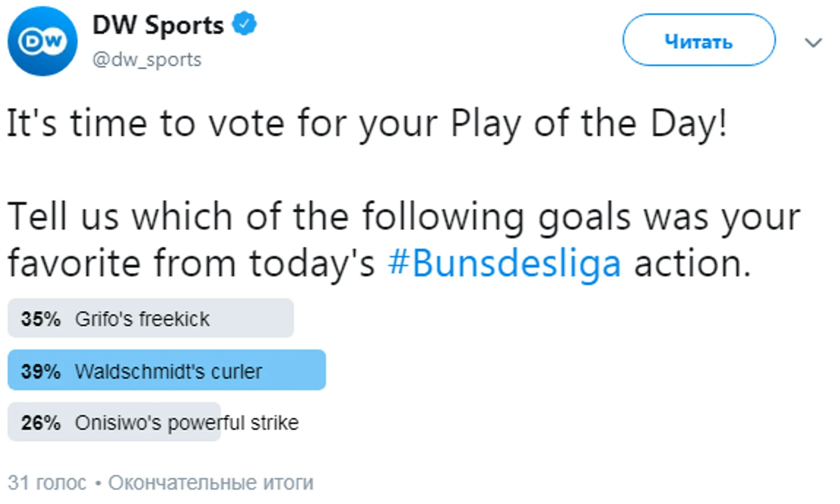Click the 35% percentage label
The height and width of the screenshot is (504, 840).
pos(40,319)
